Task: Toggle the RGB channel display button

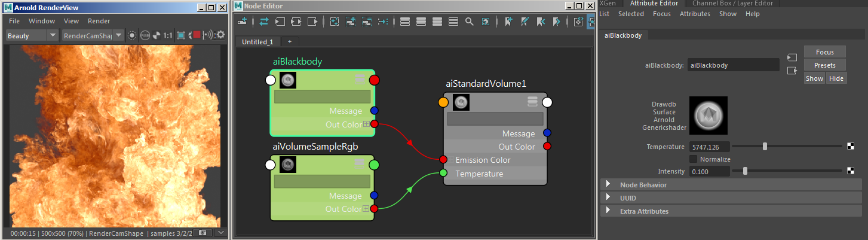Action: (x=145, y=35)
